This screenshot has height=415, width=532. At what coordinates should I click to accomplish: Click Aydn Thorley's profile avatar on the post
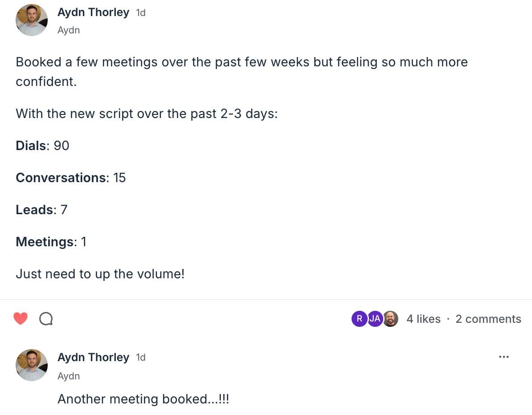(32, 20)
